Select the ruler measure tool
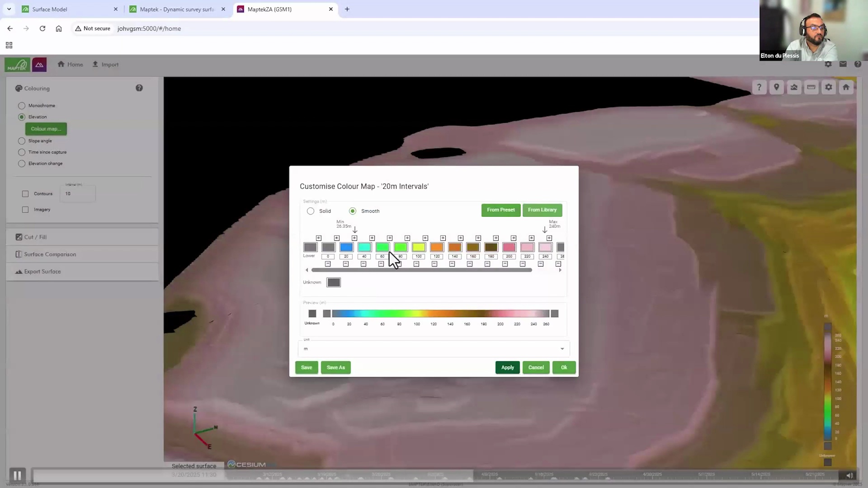868x488 pixels. 811,88
